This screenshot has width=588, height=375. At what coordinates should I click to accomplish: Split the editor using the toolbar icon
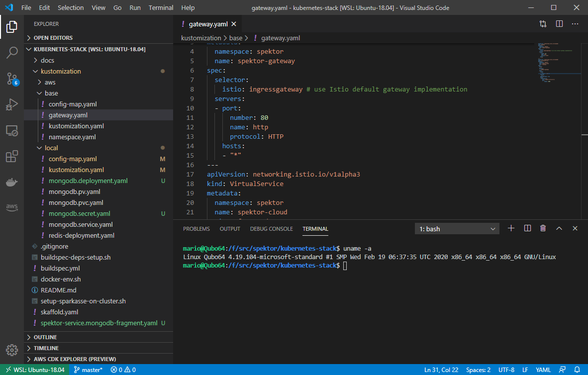tap(559, 23)
